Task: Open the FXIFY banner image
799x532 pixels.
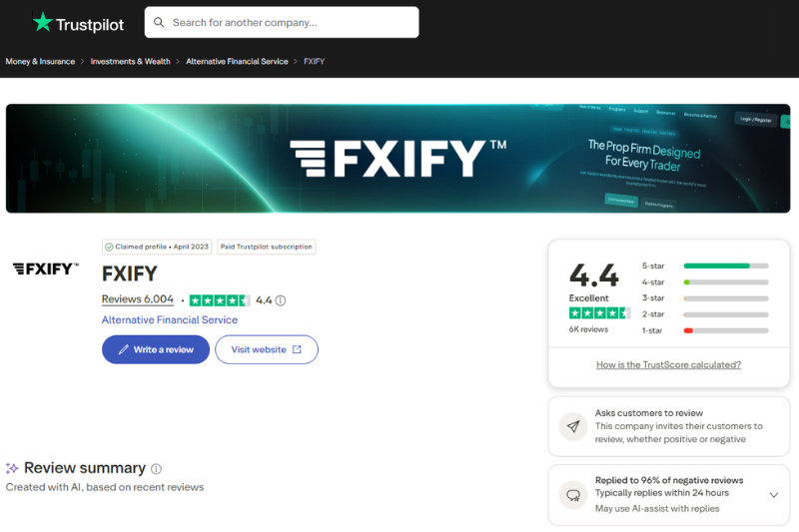Action: pos(398,159)
